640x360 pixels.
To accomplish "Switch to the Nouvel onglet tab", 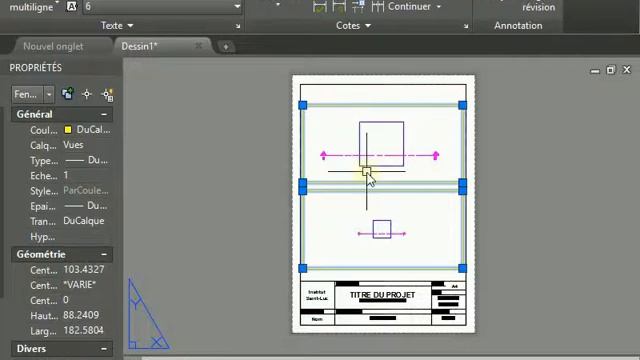I will click(x=53, y=46).
